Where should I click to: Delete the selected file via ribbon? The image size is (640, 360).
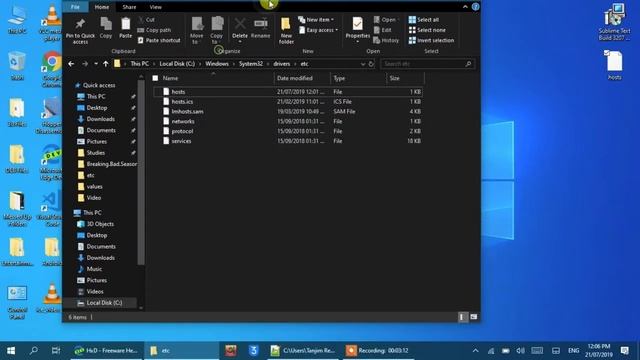(x=240, y=30)
